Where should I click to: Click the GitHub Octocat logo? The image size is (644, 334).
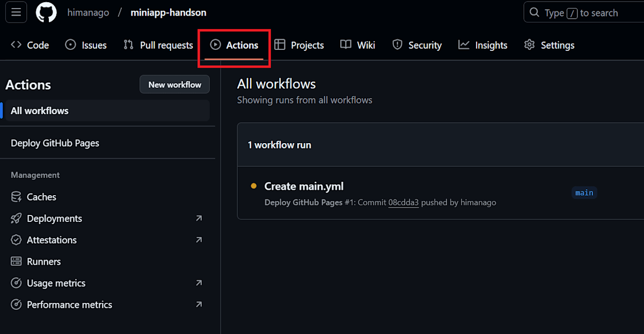point(46,12)
